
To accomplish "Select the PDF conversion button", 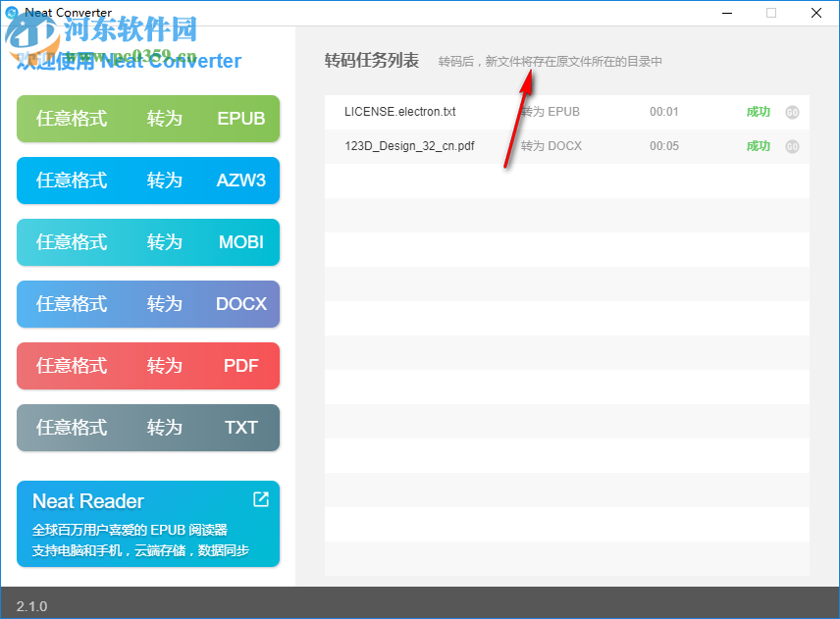I will click(x=147, y=366).
